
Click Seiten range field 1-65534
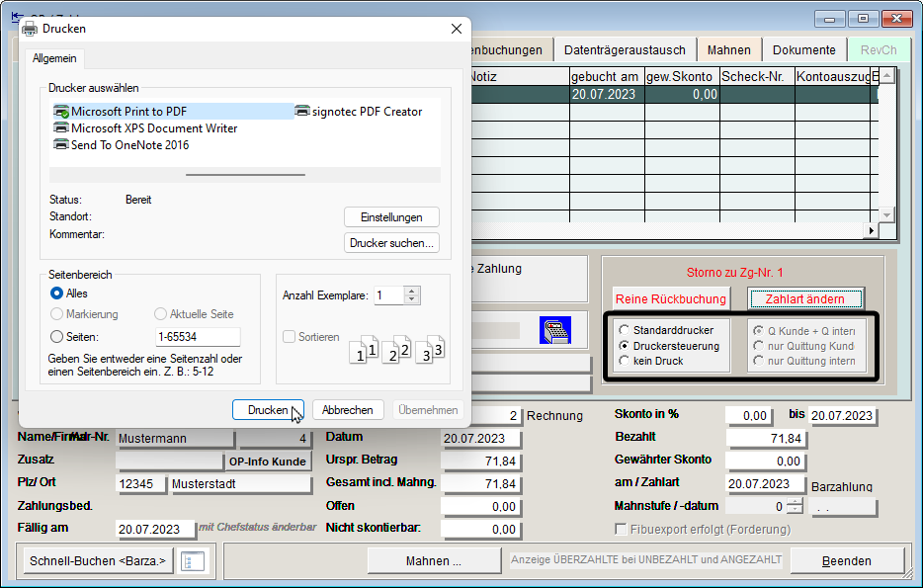(x=198, y=337)
